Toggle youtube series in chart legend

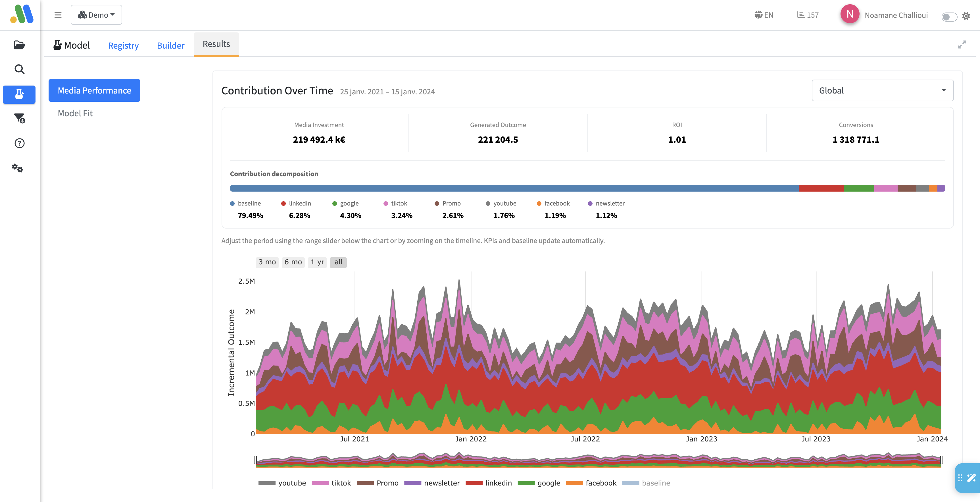(282, 483)
